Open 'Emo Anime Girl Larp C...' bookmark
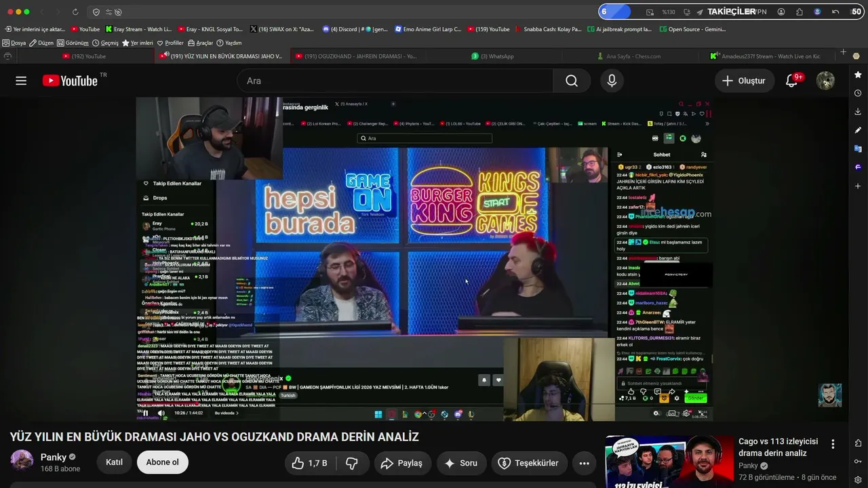 (x=428, y=29)
